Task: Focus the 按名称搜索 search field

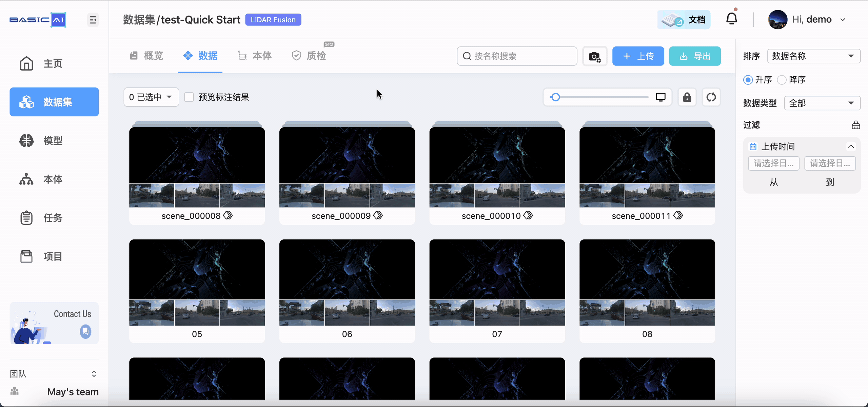Action: click(517, 56)
